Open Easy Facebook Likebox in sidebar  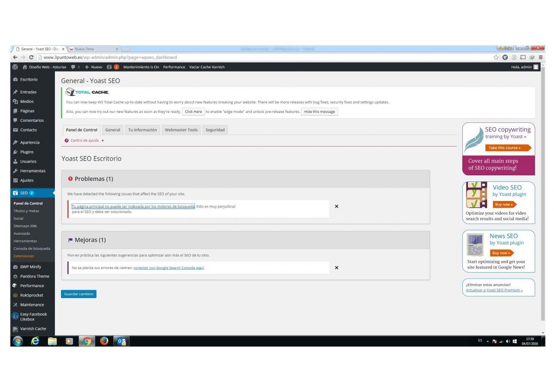click(33, 317)
